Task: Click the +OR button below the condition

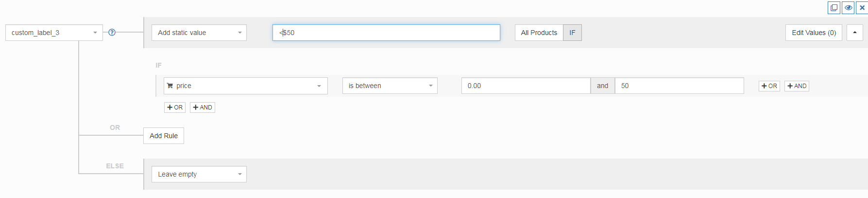Action: 175,108
